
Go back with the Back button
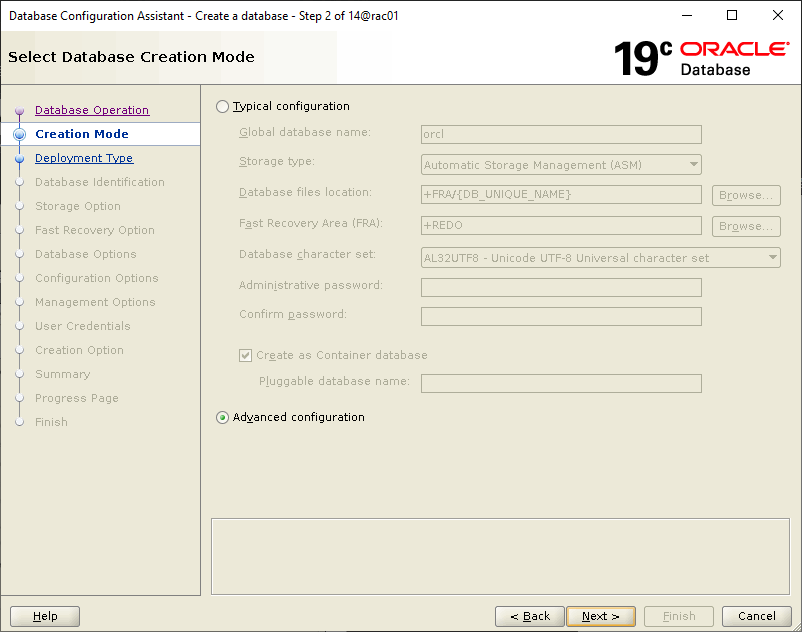tap(529, 616)
